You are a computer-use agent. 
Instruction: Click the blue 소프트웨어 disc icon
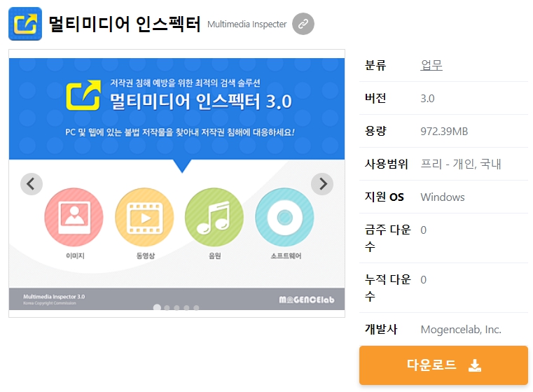coord(284,217)
